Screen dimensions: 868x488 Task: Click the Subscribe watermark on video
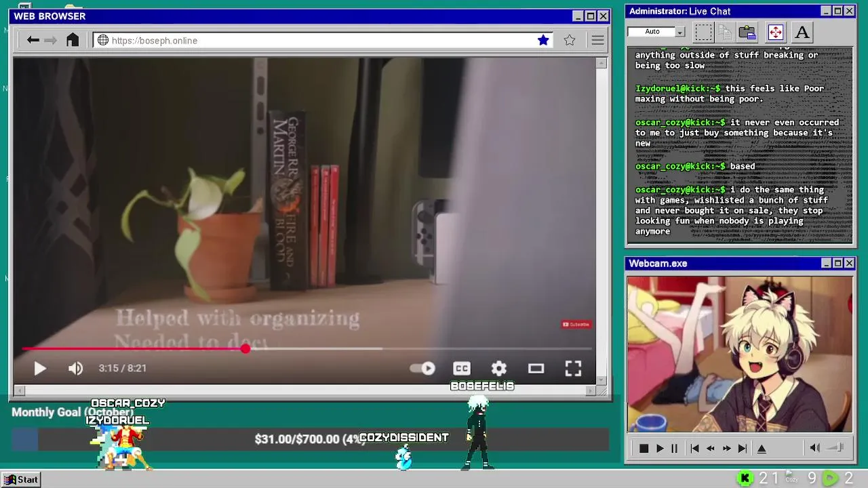click(576, 324)
